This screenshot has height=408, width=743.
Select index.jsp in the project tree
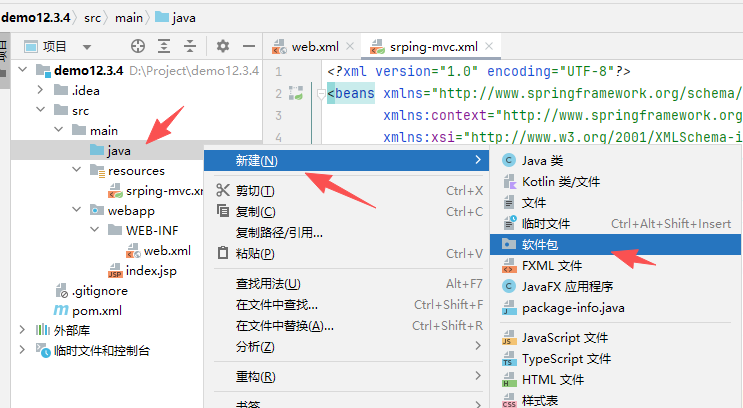point(150,271)
